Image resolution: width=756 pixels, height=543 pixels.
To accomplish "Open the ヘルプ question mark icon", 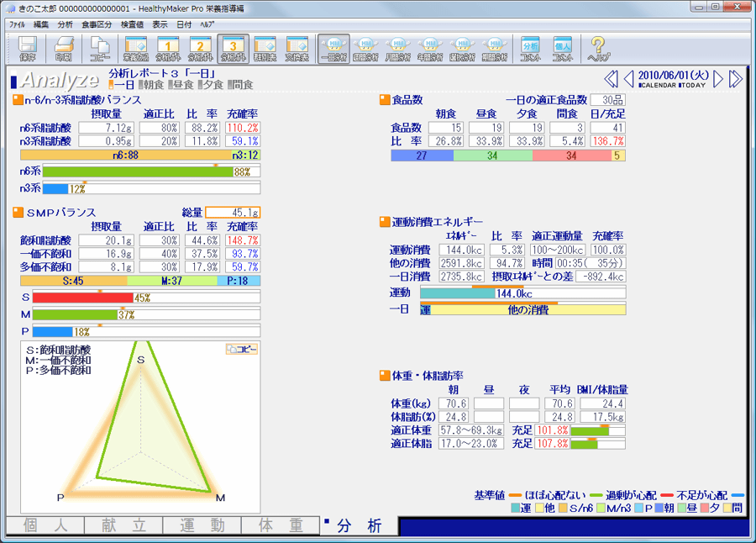I will (x=598, y=49).
